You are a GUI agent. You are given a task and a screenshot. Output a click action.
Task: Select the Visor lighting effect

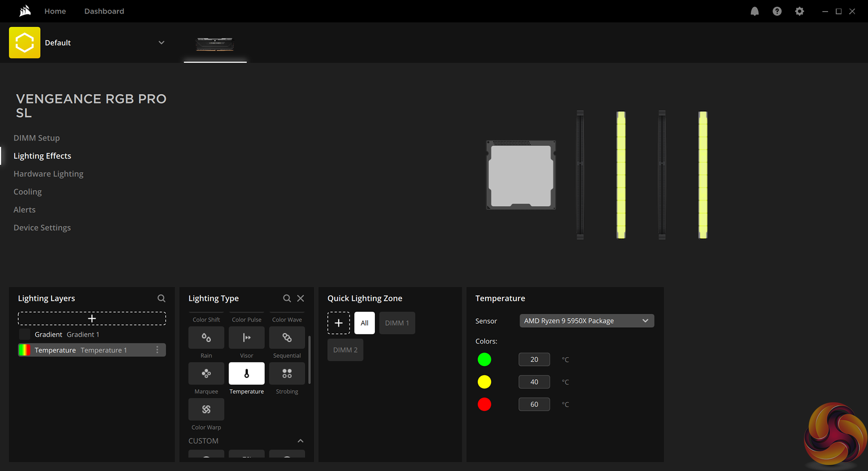pyautogui.click(x=246, y=338)
